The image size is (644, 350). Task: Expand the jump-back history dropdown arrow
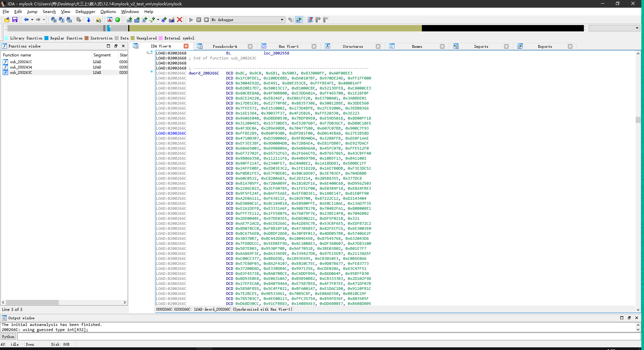click(32, 20)
